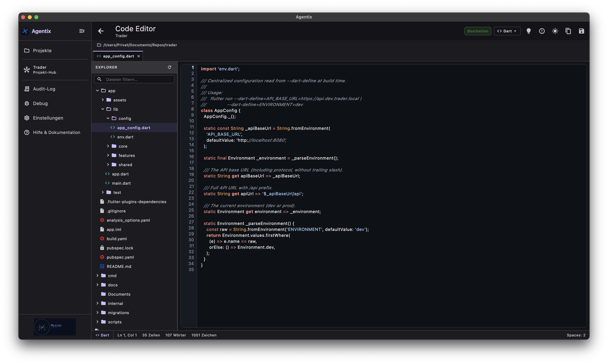
Task: Click the repository path /Users/Privat/Documents/Repos/trader
Action: (x=140, y=45)
